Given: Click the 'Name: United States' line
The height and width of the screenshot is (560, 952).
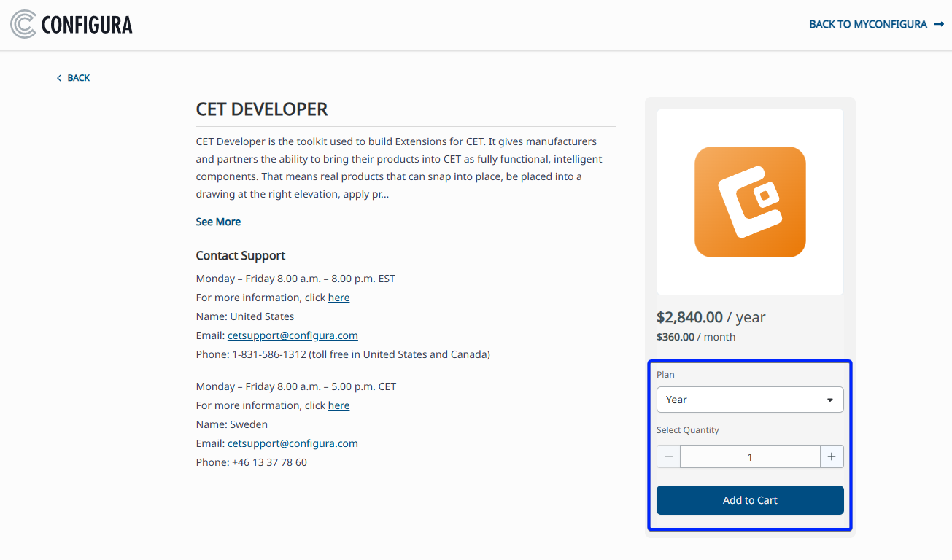Looking at the screenshot, I should (x=245, y=316).
